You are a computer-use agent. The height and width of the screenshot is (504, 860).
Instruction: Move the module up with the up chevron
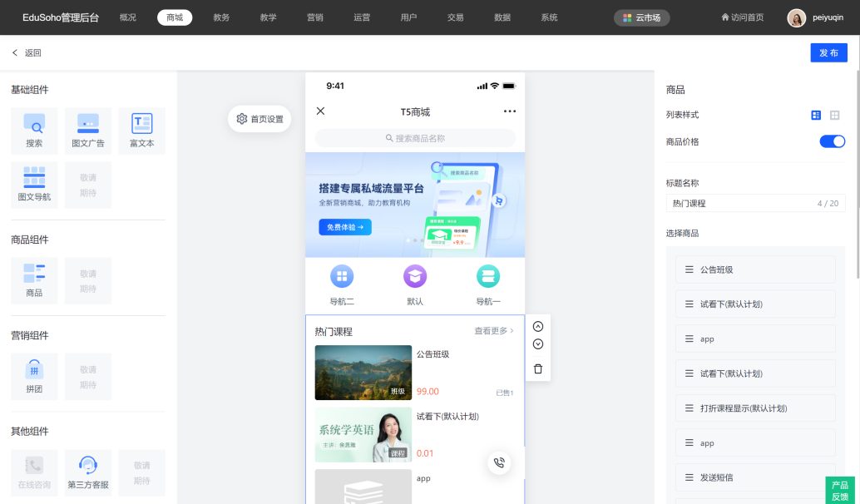pyautogui.click(x=538, y=326)
